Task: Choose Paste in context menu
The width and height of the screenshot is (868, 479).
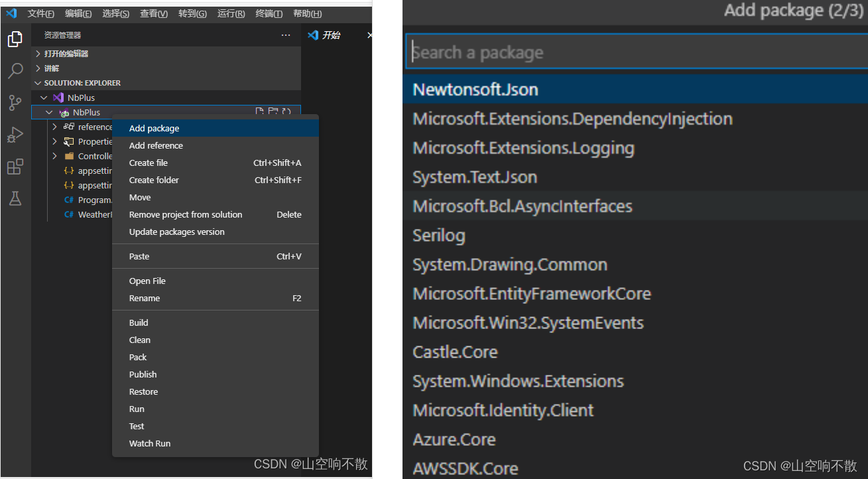Action: click(216, 256)
